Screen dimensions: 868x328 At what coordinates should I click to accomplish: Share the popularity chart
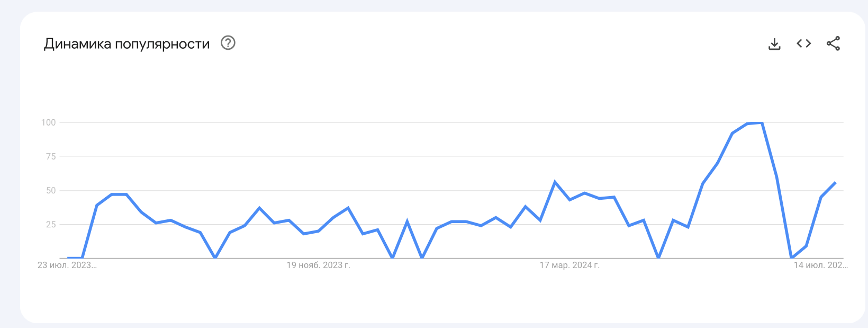pos(834,43)
